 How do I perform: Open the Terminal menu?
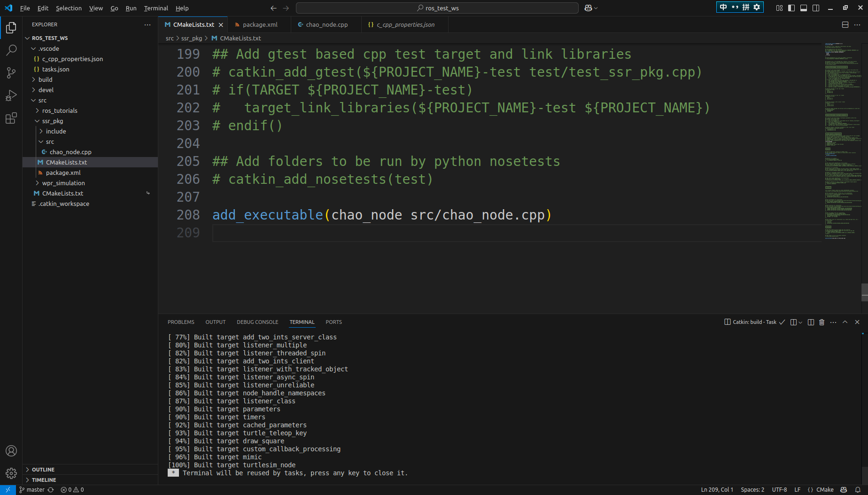pyautogui.click(x=156, y=8)
